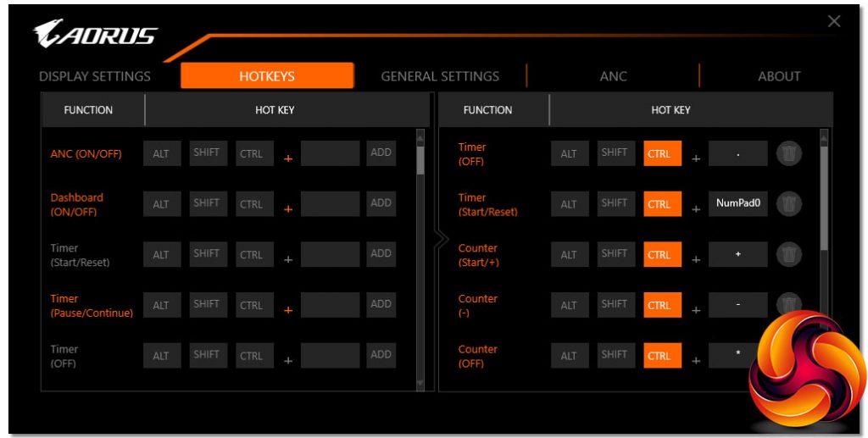
Task: Click the left-panel Timer (OFF) key field
Action: (330, 355)
